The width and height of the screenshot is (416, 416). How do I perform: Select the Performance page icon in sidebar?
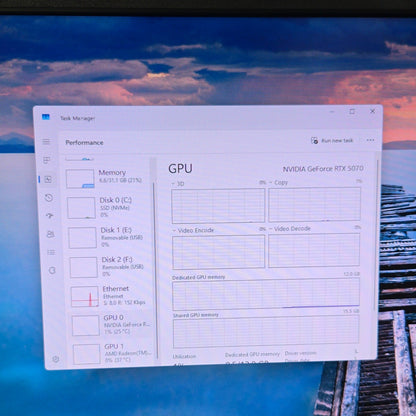click(x=48, y=179)
